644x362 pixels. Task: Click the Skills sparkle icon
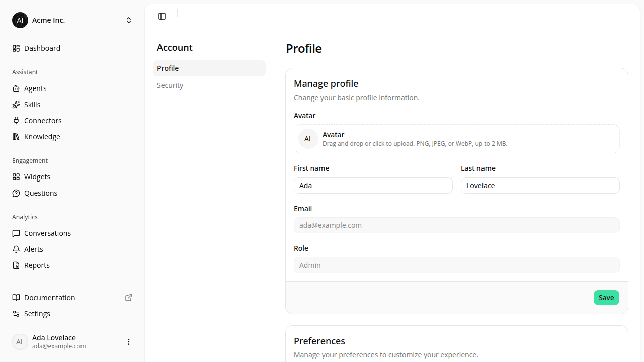[x=16, y=105]
